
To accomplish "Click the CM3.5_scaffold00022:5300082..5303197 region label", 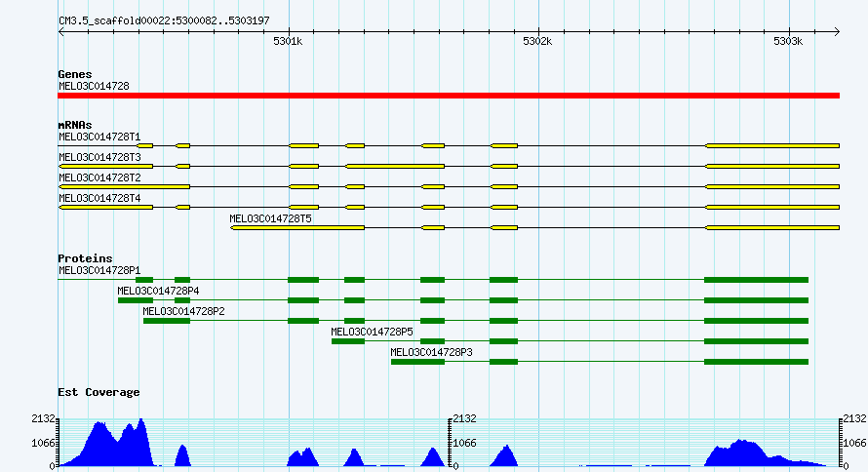I will click(164, 20).
